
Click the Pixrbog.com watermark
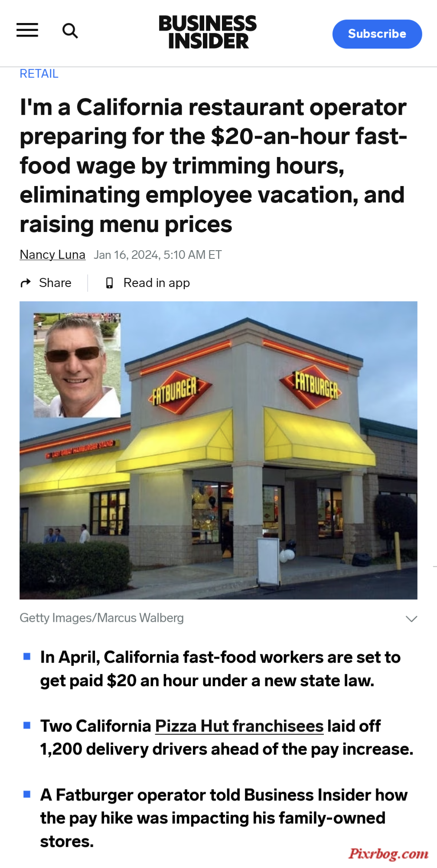tap(388, 853)
